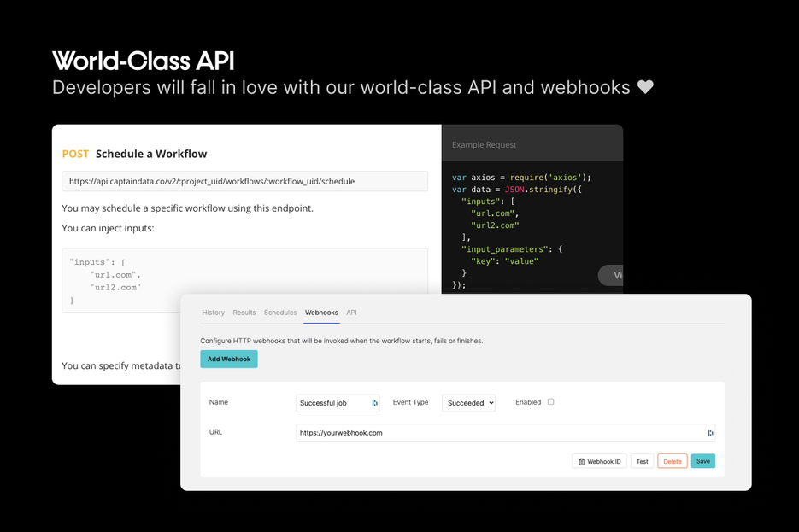The height and width of the screenshot is (532, 799).
Task: Click the Name input containing Successful job
Action: pyautogui.click(x=333, y=402)
